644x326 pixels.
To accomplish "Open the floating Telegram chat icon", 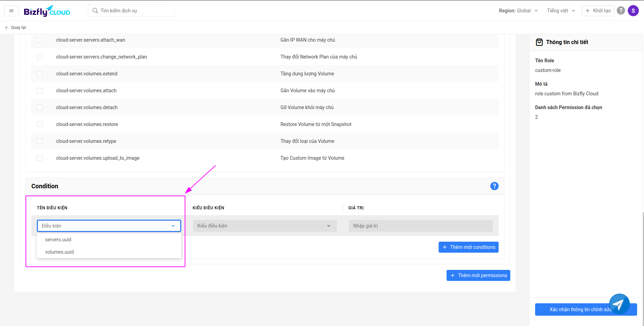I will 619,304.
